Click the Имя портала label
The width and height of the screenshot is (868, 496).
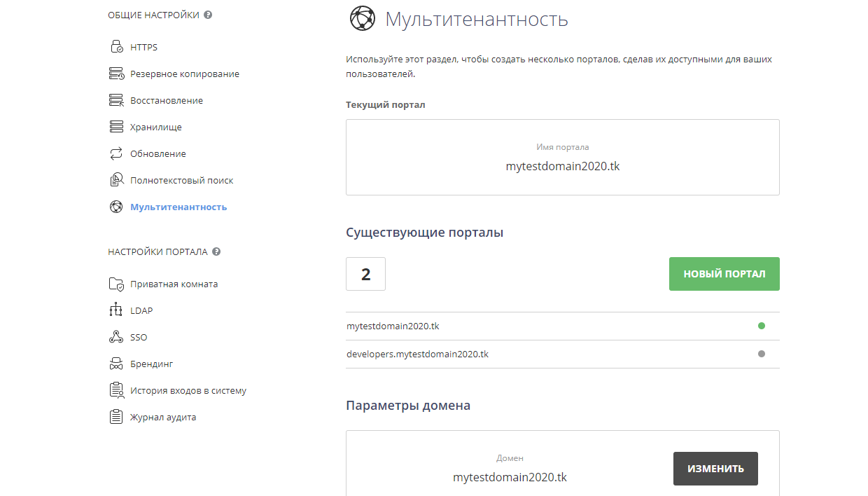[563, 147]
